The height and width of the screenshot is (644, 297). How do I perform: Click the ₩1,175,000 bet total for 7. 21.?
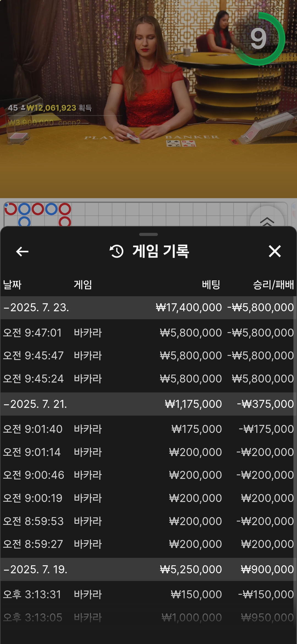pos(193,404)
